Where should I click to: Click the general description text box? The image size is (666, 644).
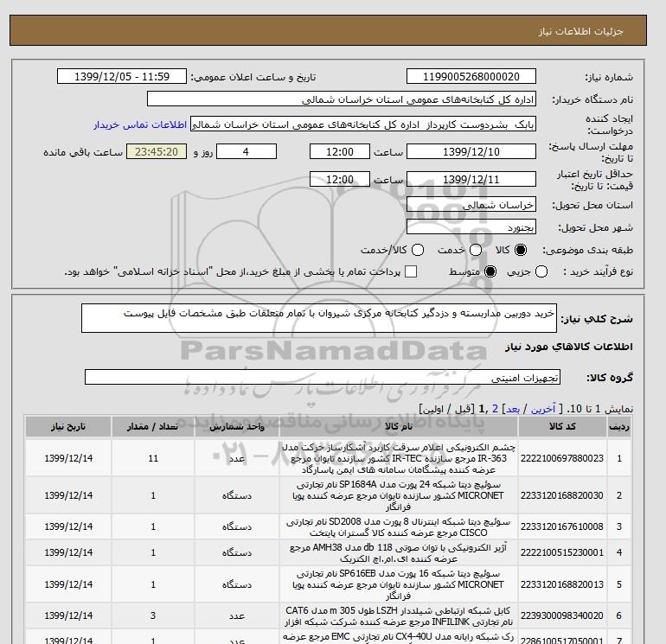320,318
